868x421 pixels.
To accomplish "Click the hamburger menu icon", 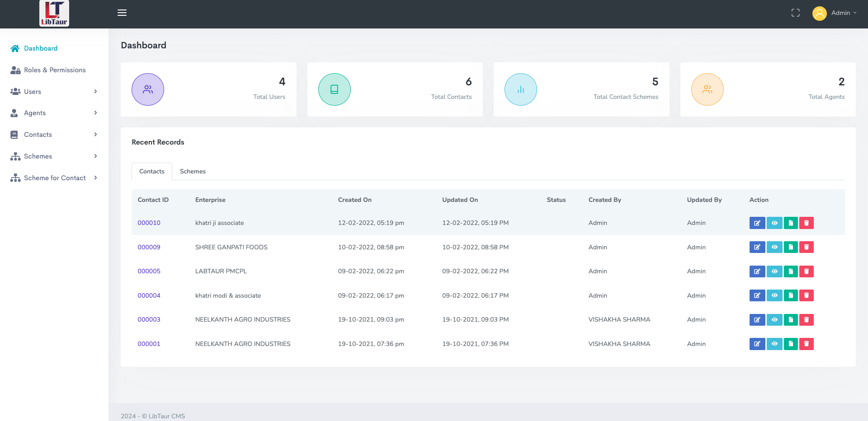I will click(x=122, y=13).
